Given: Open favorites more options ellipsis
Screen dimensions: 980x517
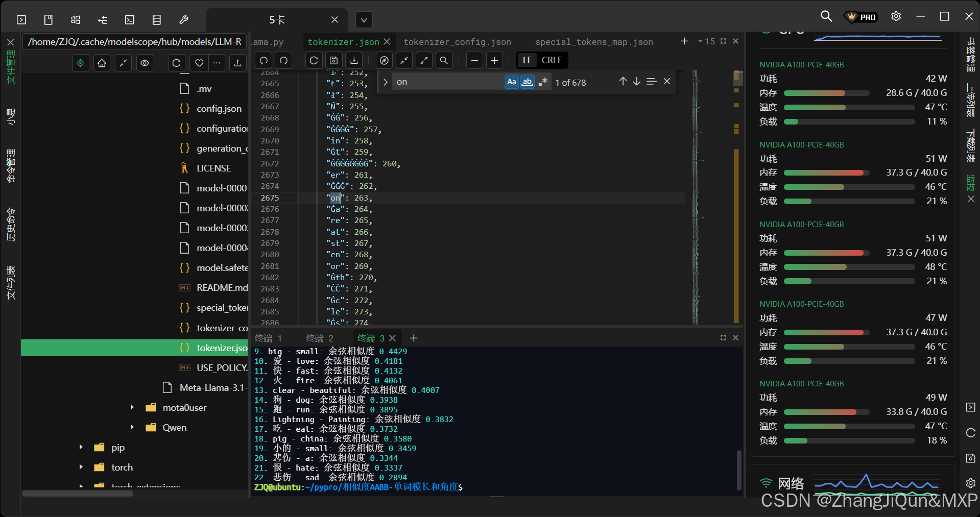Looking at the screenshot, I should pyautogui.click(x=217, y=63).
